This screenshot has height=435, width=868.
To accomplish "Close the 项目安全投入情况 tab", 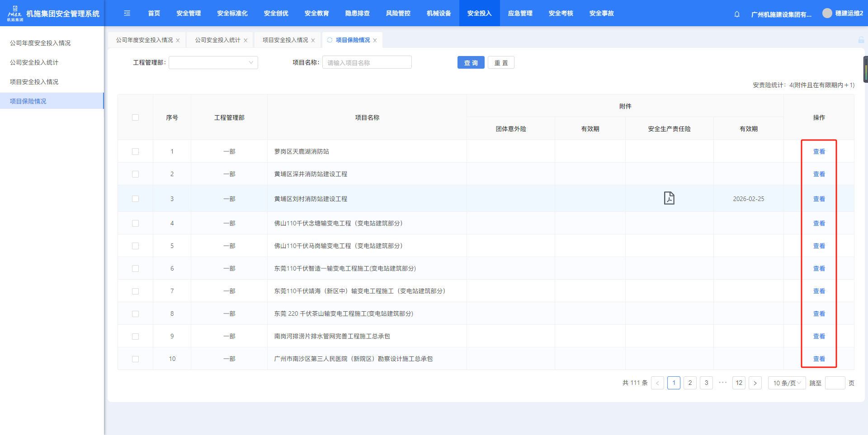I will tap(313, 41).
